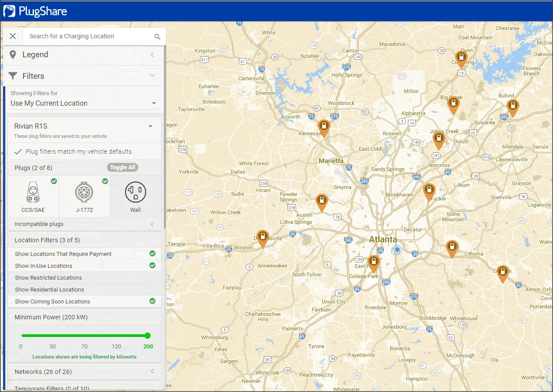Click the Atlanta city label on map
553x392 pixels.
coord(383,240)
